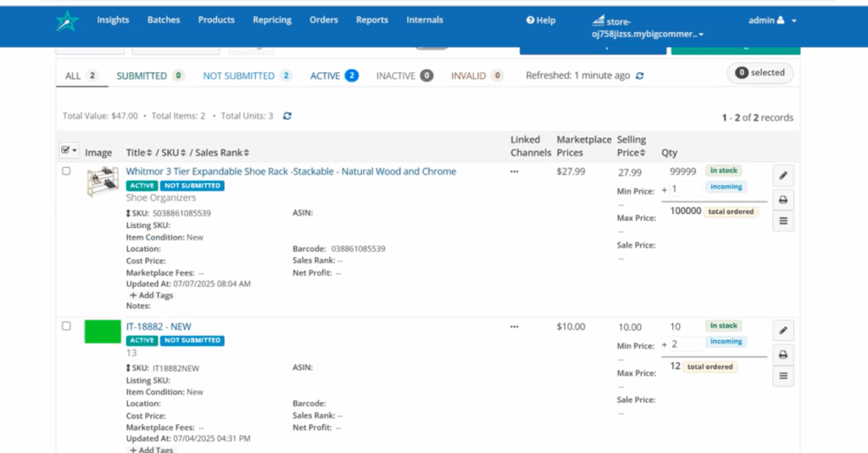
Task: Sort by SKU column arrows
Action: click(183, 153)
